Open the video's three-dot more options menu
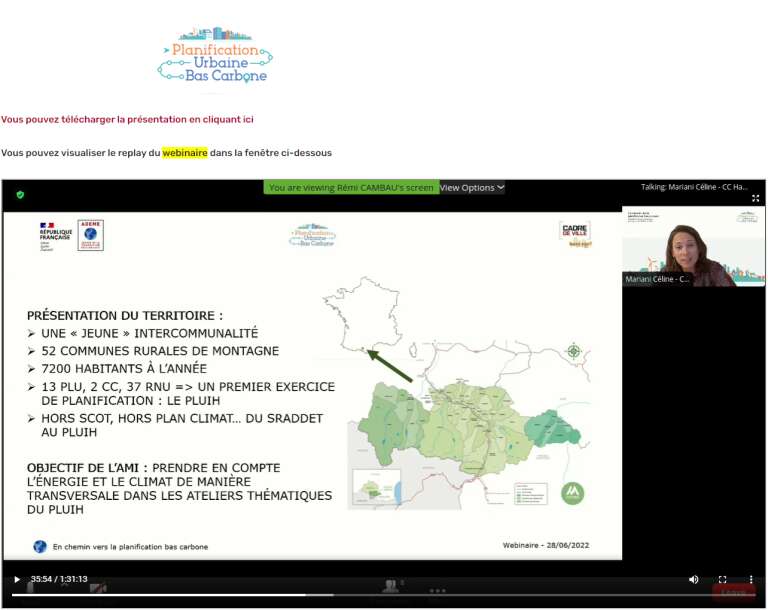 click(751, 580)
